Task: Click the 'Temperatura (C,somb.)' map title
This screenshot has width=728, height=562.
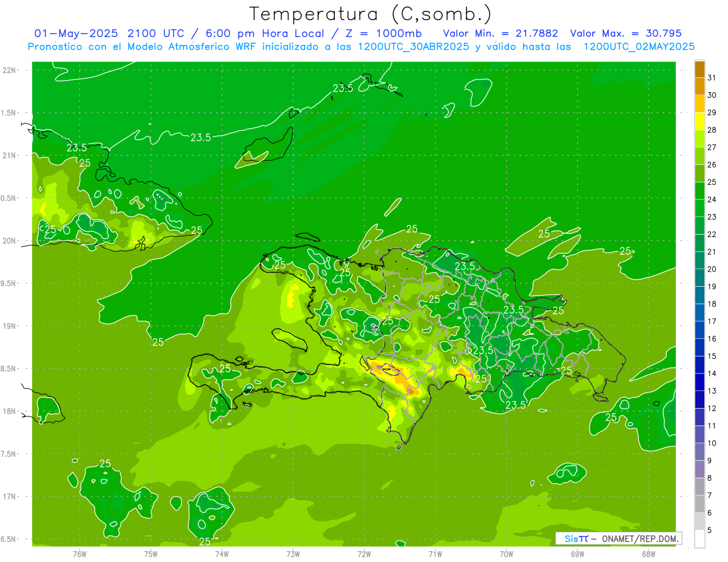Action: (370, 14)
